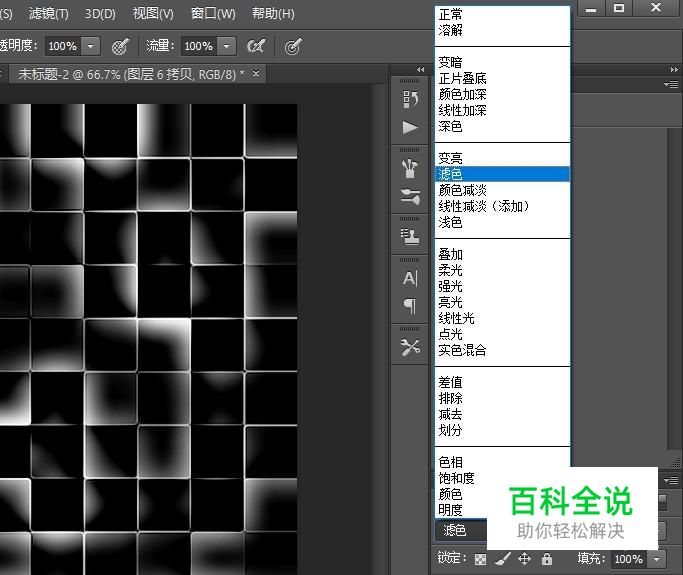
Task: Choose 变亮 blend mode
Action: tap(502, 158)
